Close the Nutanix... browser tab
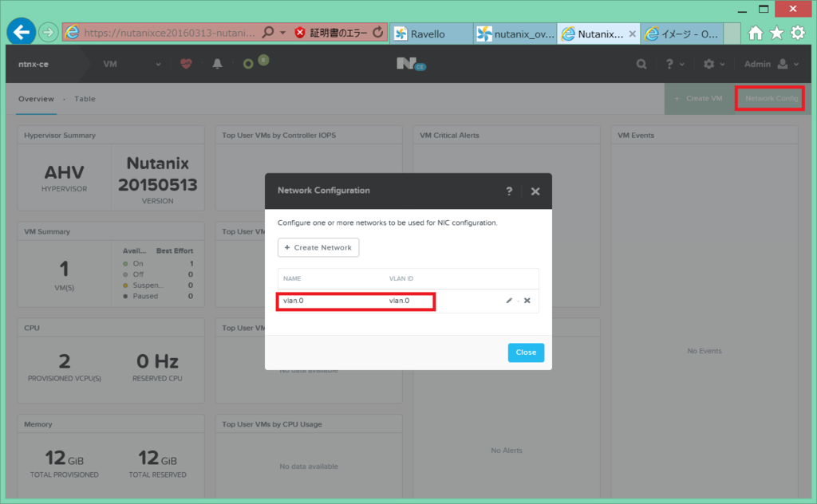Screen dimensions: 817x504 632,33
